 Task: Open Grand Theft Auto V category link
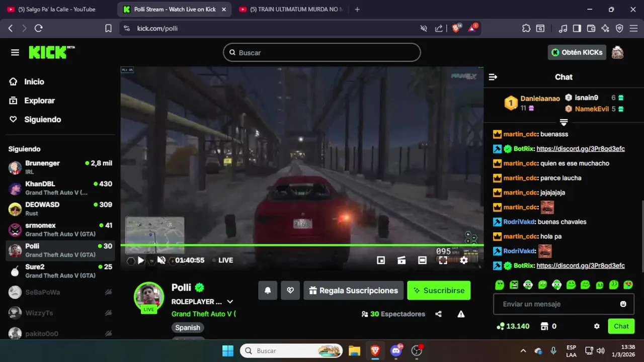coord(203,314)
